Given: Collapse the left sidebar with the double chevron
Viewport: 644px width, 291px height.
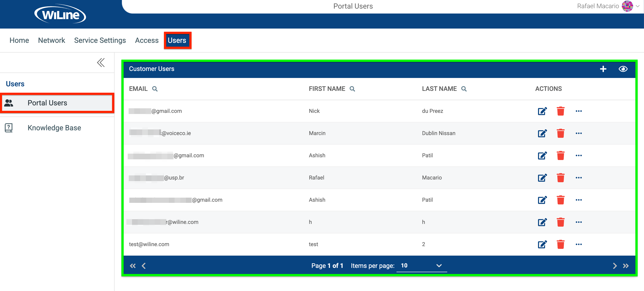Looking at the screenshot, I should (101, 63).
